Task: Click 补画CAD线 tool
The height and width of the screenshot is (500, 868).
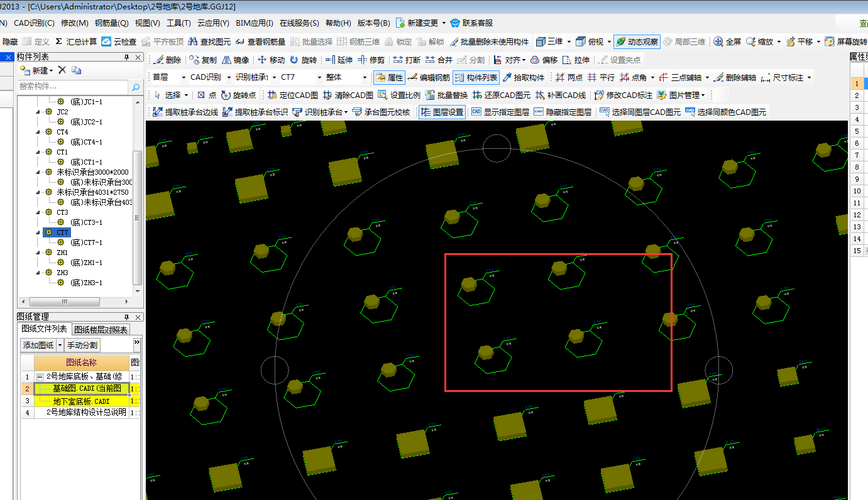Action: (561, 95)
